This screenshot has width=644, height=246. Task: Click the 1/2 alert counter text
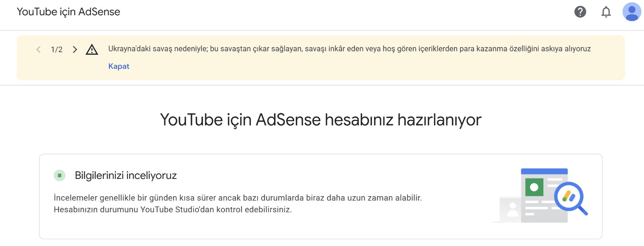coord(57,49)
